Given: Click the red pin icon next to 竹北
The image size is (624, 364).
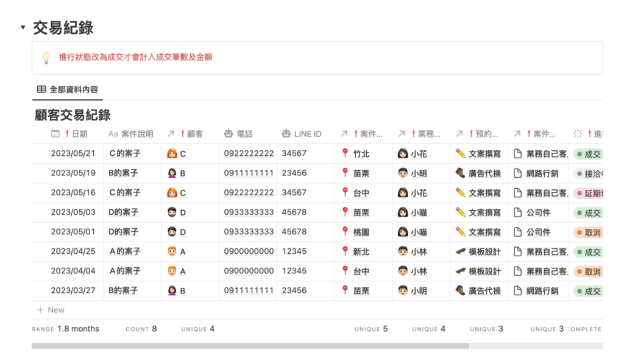Looking at the screenshot, I should 345,153.
